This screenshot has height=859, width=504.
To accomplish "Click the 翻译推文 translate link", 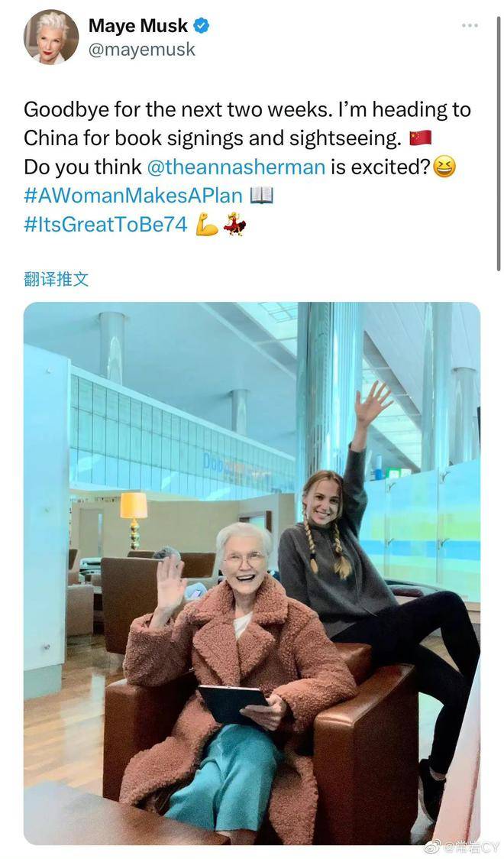I will pyautogui.click(x=56, y=279).
